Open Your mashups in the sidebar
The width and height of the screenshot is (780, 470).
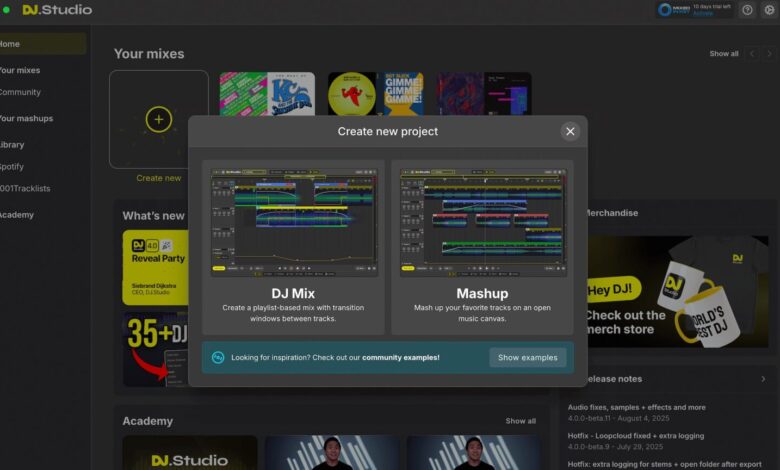tap(26, 118)
